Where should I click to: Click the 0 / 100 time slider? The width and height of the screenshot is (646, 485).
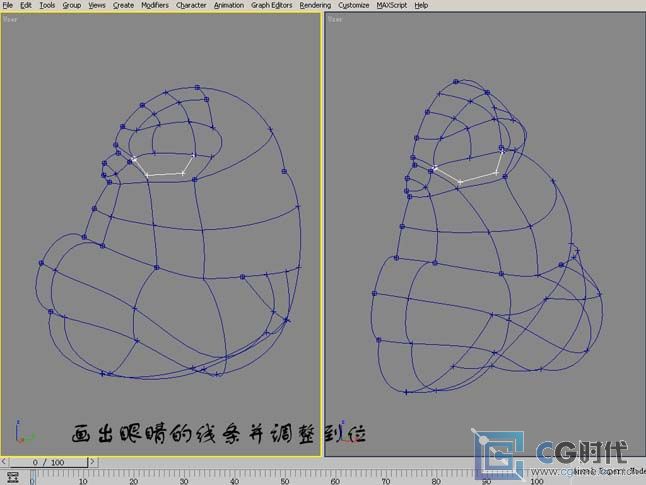(49, 463)
